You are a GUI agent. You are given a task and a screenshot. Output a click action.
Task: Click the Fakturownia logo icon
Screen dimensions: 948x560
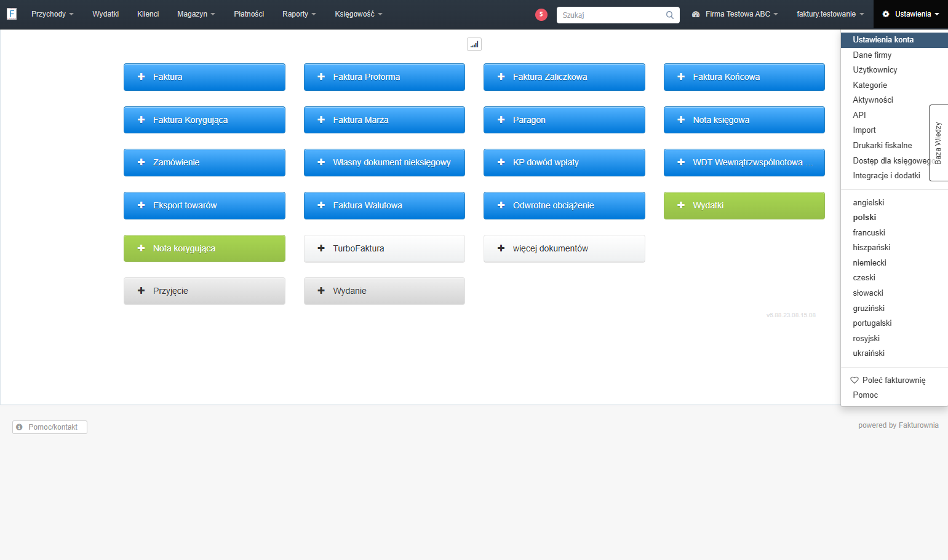point(12,14)
